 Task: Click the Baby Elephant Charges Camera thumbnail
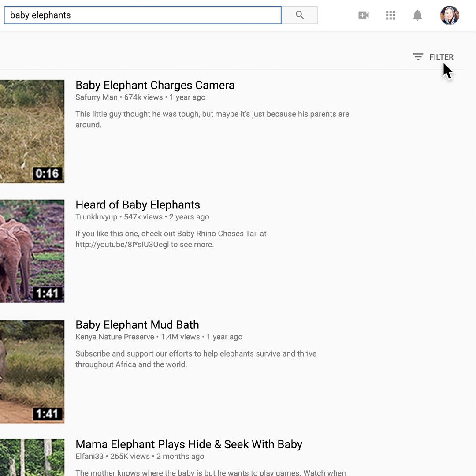[x=32, y=131]
